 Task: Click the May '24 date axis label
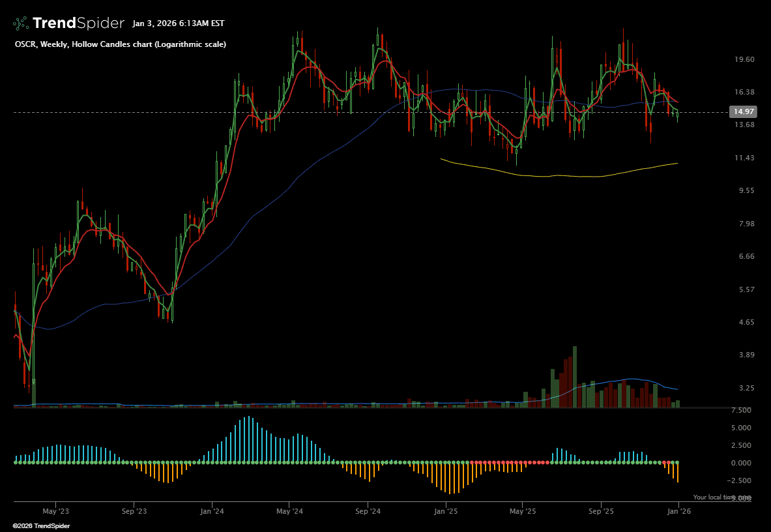289,511
